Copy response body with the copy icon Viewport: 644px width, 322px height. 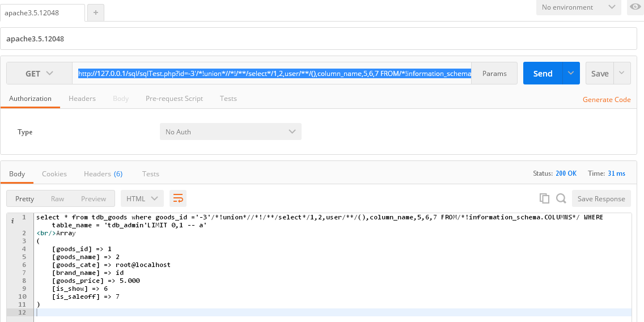544,198
